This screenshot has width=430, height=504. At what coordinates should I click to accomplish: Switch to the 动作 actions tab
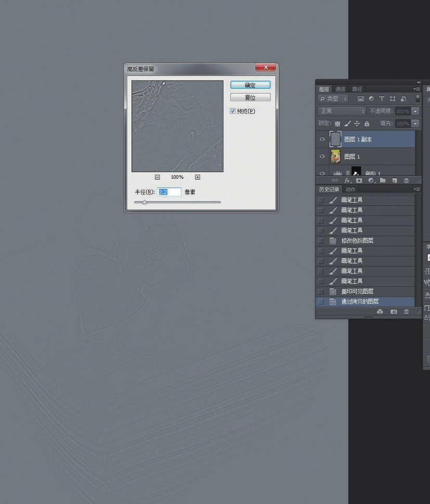point(350,190)
